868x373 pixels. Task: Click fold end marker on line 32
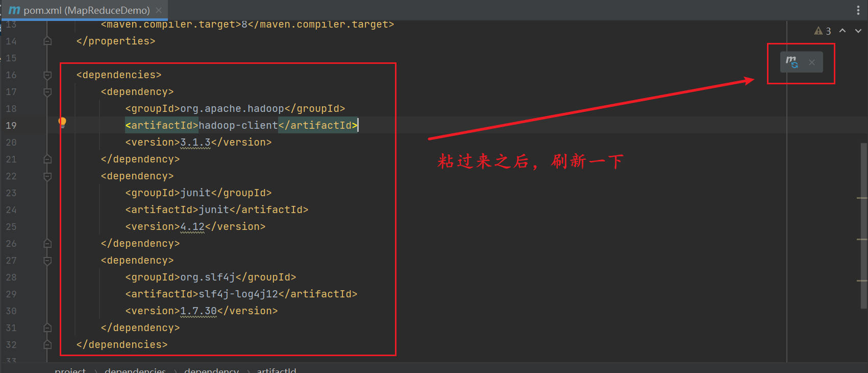47,344
